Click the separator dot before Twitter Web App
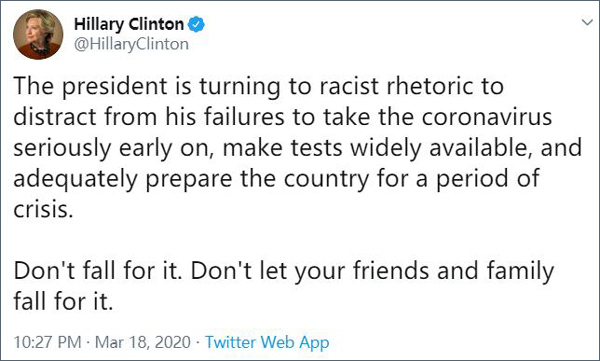The height and width of the screenshot is (361, 600). [198, 342]
